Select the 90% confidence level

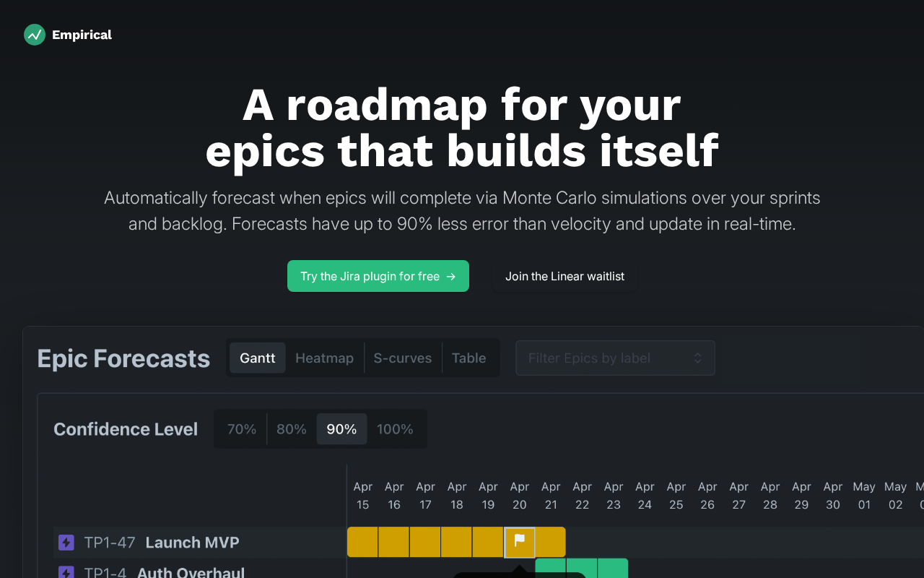point(341,429)
